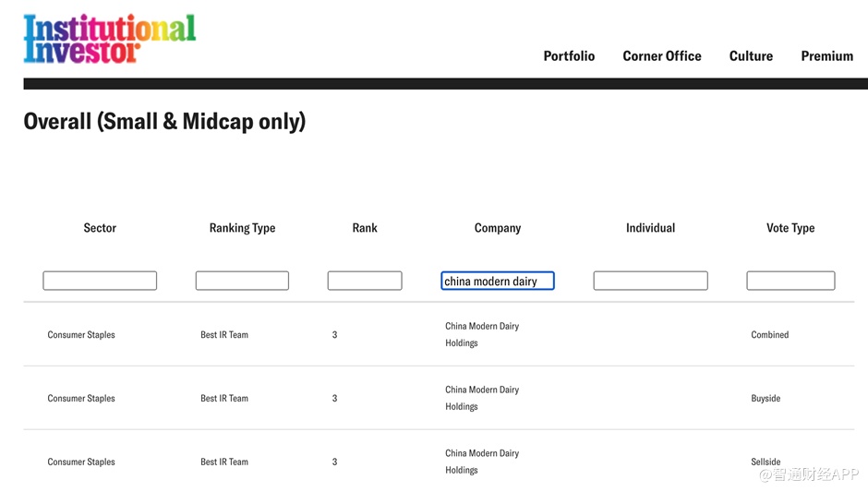Focus the Individual filter input field
Image resolution: width=868 pixels, height=492 pixels.
tap(650, 281)
